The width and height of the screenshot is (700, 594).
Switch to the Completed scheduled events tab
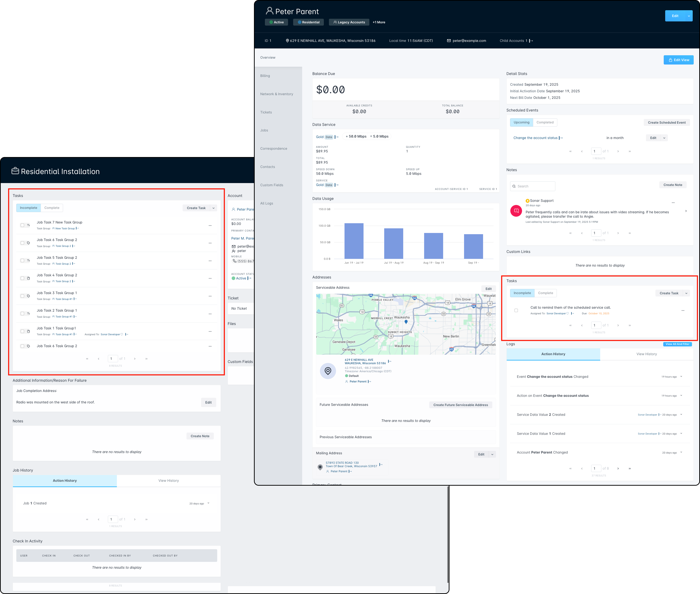click(545, 122)
